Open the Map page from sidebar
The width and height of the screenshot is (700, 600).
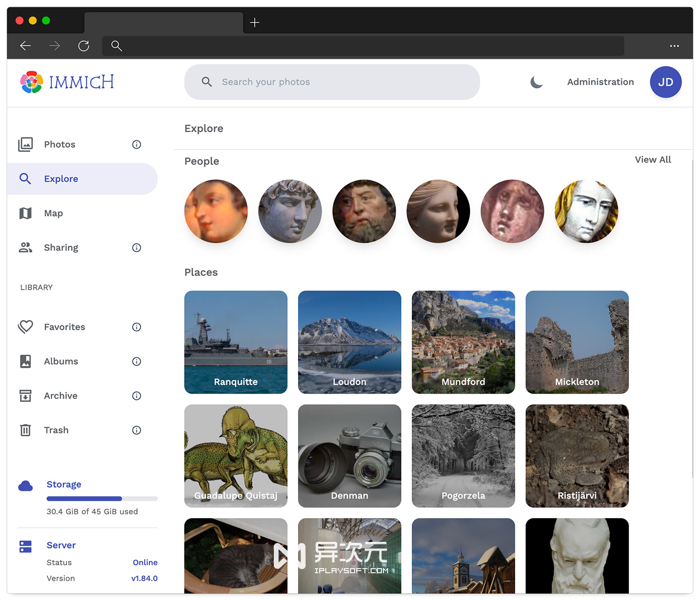(x=54, y=214)
